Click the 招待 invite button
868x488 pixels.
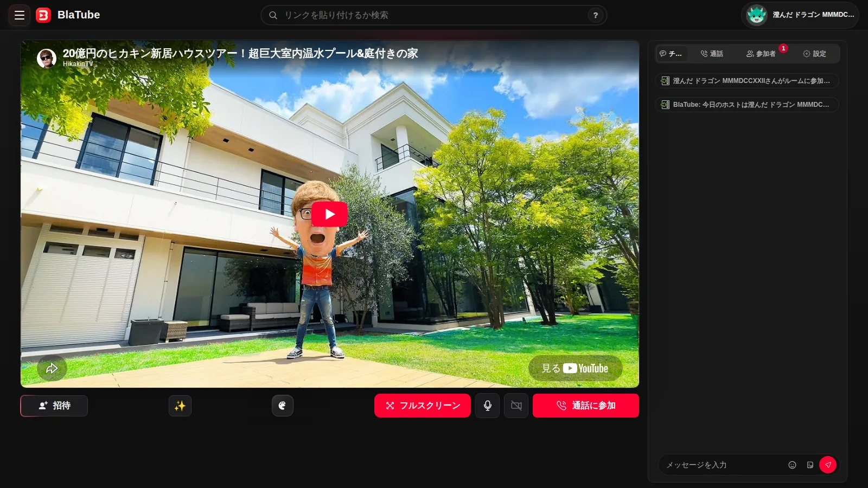pos(54,406)
